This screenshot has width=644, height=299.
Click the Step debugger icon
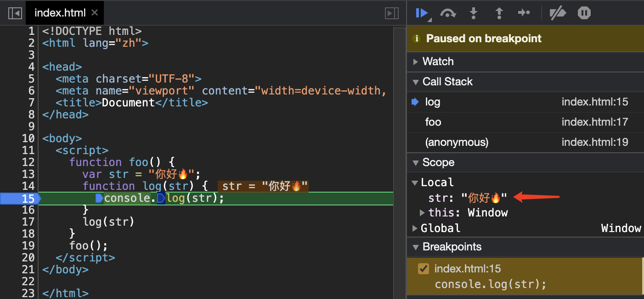pos(524,13)
